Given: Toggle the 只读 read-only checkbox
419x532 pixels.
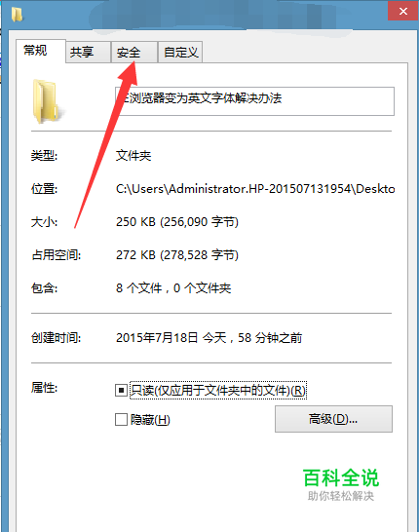Looking at the screenshot, I should coord(121,390).
